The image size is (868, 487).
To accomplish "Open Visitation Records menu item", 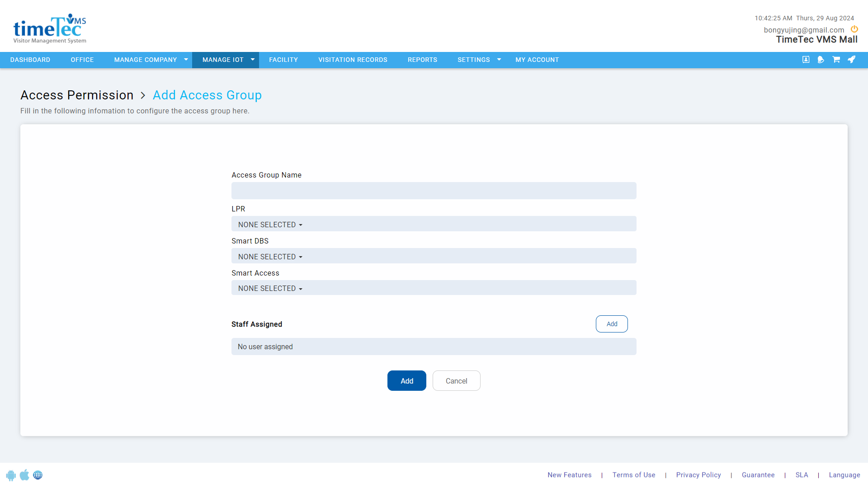I will 353,60.
